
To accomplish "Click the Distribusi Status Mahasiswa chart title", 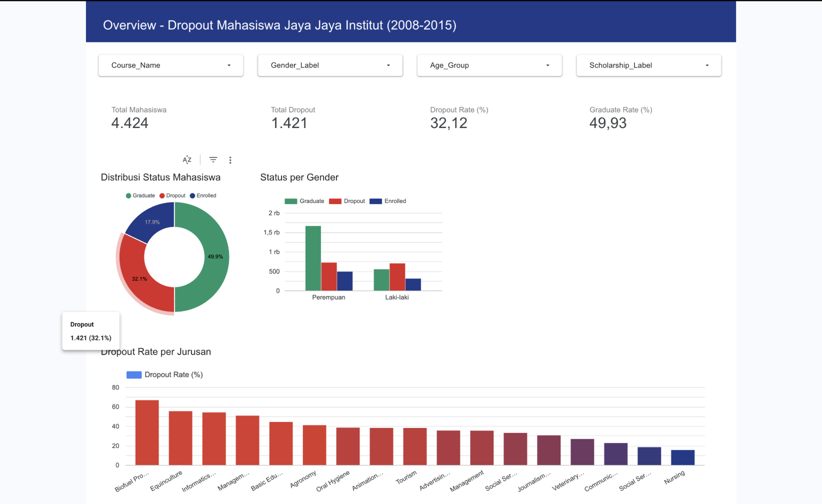I will (160, 177).
